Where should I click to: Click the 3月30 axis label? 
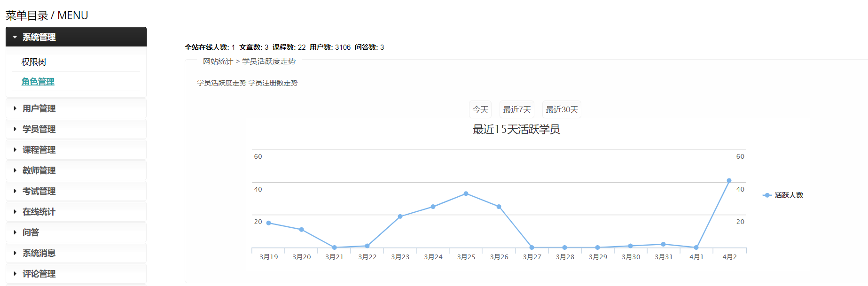tap(631, 257)
